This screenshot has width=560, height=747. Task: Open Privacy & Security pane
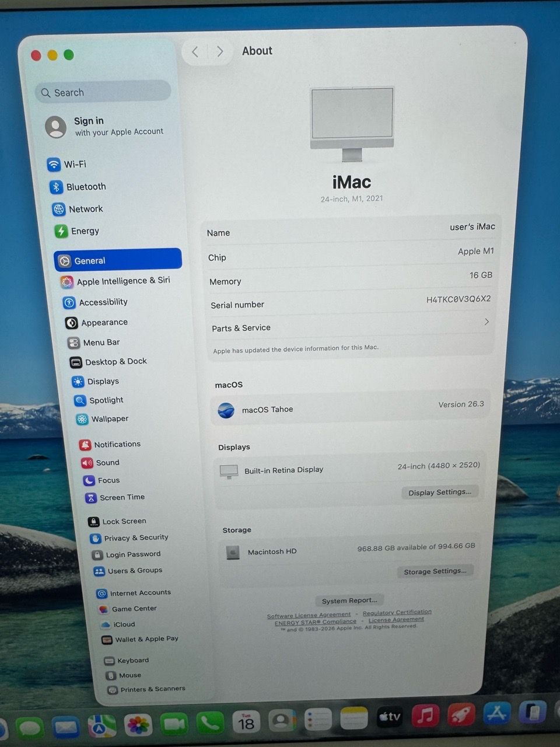[129, 538]
